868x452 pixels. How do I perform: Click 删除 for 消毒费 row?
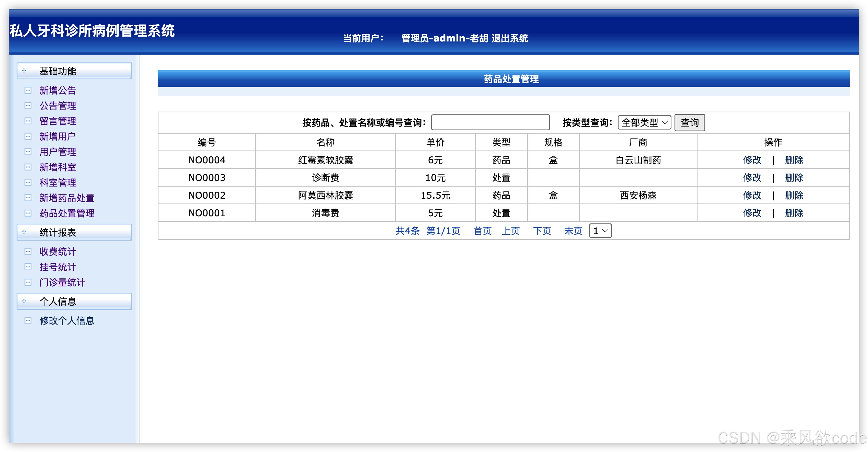[x=794, y=213]
